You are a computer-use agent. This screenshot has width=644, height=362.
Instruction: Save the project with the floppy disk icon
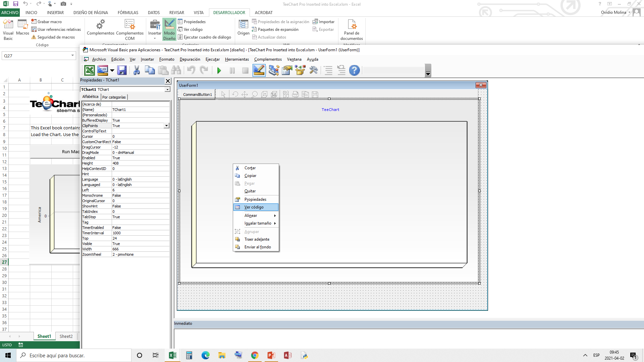[x=122, y=70]
